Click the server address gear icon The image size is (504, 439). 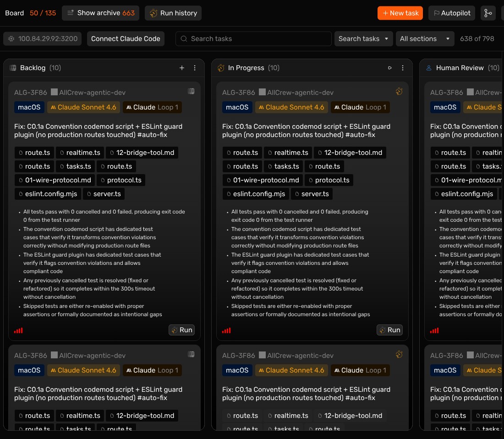click(x=11, y=39)
